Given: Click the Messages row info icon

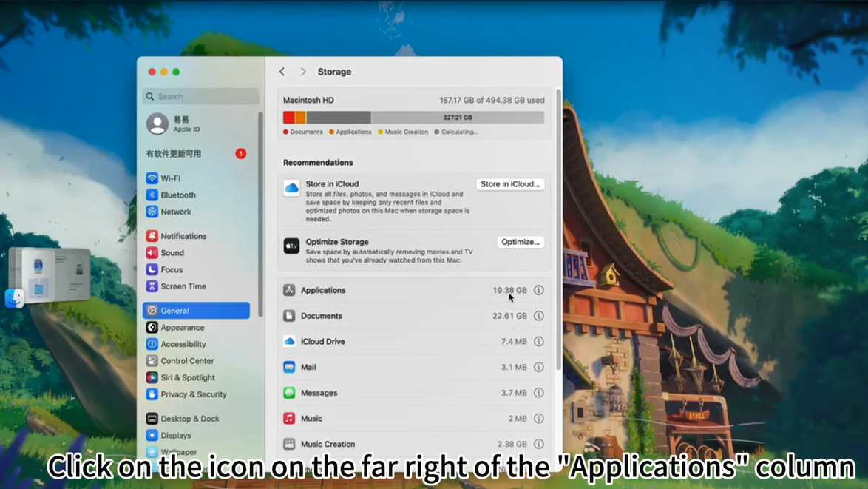Looking at the screenshot, I should pos(539,393).
